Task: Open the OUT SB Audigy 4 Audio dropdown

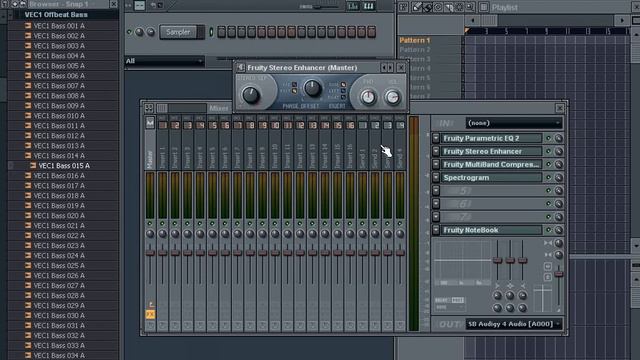Action: [514, 324]
